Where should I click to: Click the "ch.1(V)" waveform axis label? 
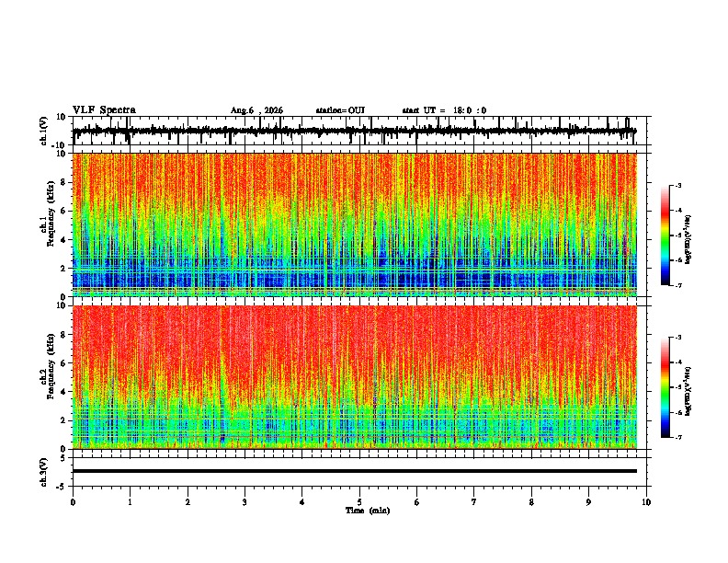[x=44, y=131]
